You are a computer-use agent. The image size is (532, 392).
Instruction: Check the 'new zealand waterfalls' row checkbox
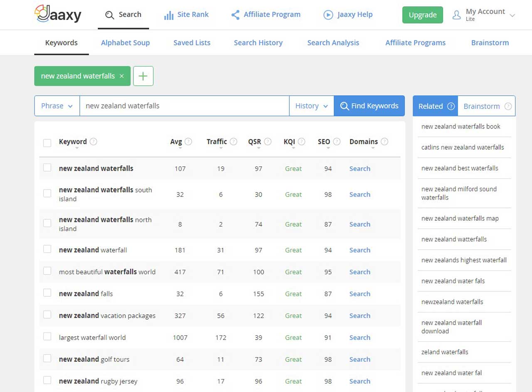47,168
